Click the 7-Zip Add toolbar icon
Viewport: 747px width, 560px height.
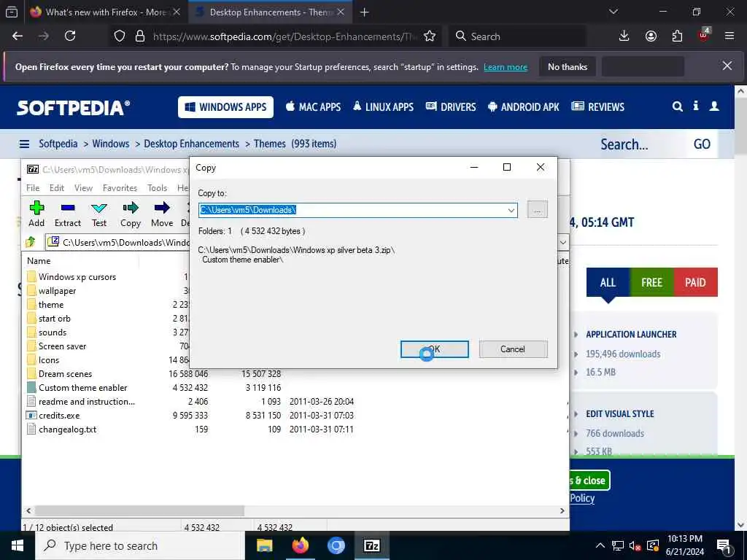[x=36, y=214]
